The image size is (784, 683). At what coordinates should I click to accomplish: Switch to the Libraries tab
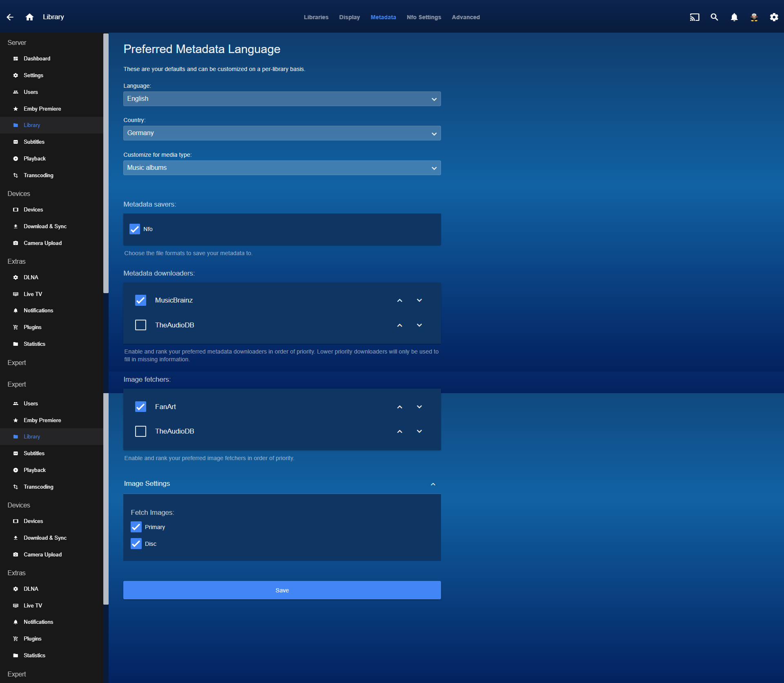(x=316, y=18)
